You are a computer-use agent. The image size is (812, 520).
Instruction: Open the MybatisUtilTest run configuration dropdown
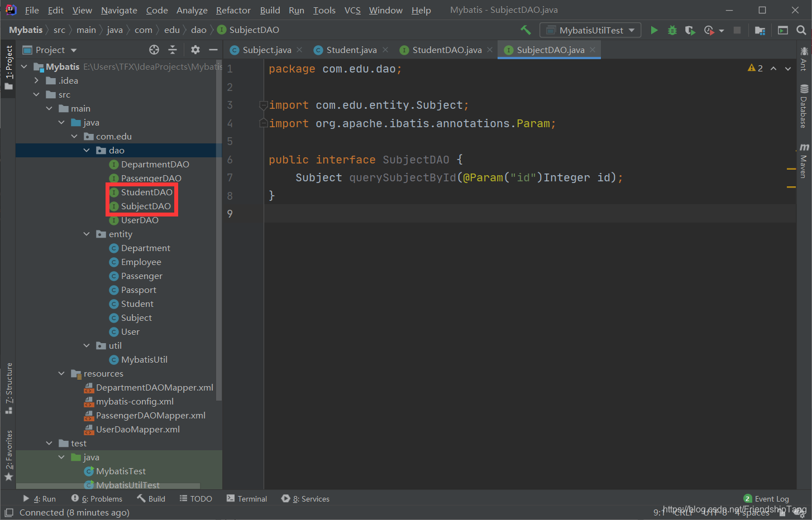(590, 30)
